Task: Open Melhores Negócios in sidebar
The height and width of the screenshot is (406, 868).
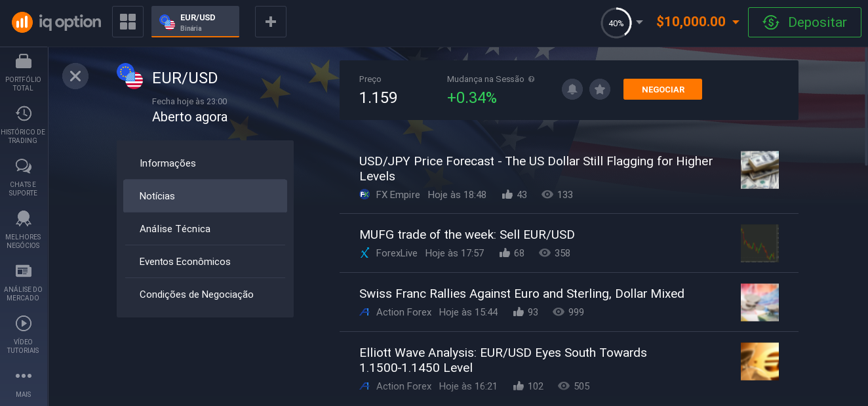Action: 24,230
